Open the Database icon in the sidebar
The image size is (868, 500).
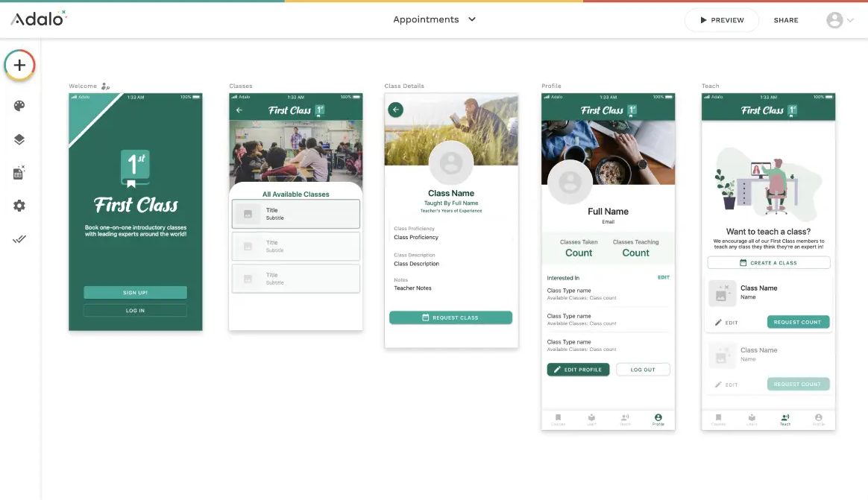coord(19,173)
